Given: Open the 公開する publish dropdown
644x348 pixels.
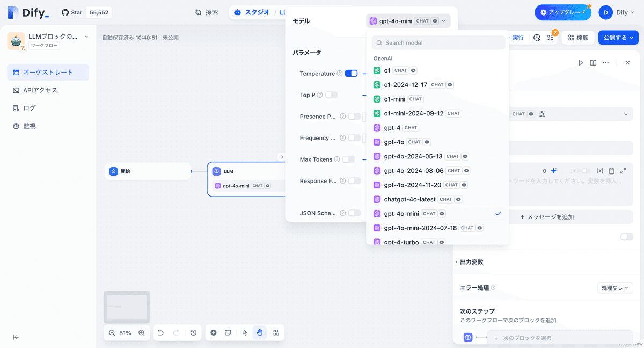Looking at the screenshot, I should tap(618, 38).
